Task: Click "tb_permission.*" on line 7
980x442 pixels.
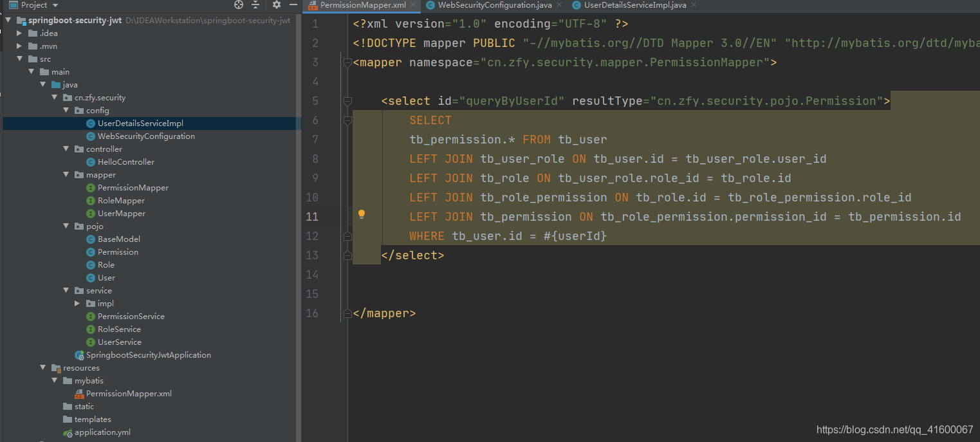Action: tap(462, 140)
